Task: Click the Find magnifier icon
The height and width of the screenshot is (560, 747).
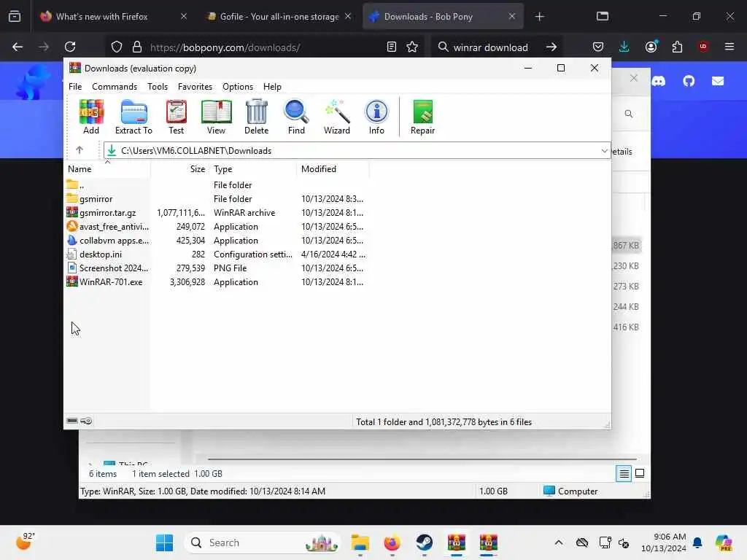Action: pyautogui.click(x=296, y=117)
